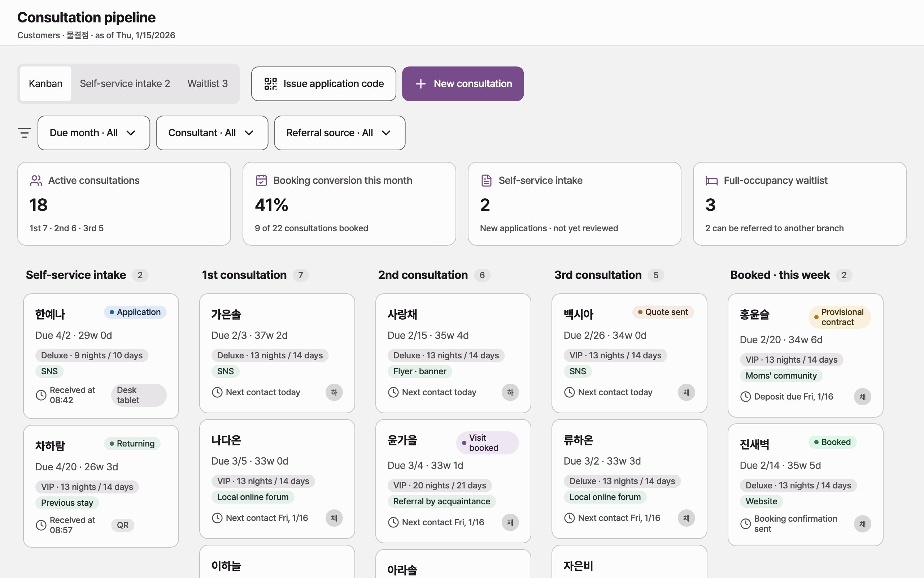This screenshot has width=924, height=578.
Task: Switch to the Kanban tab
Action: coord(45,84)
